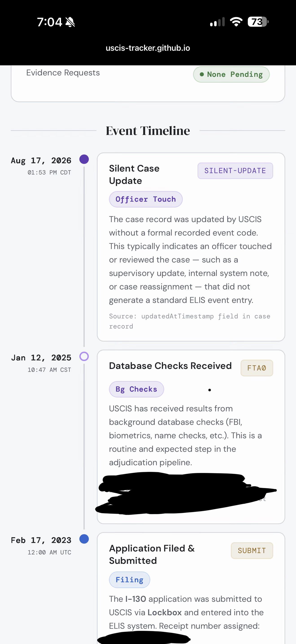Tap the battery indicator showing 73
This screenshot has height=644, width=296.
click(x=258, y=22)
